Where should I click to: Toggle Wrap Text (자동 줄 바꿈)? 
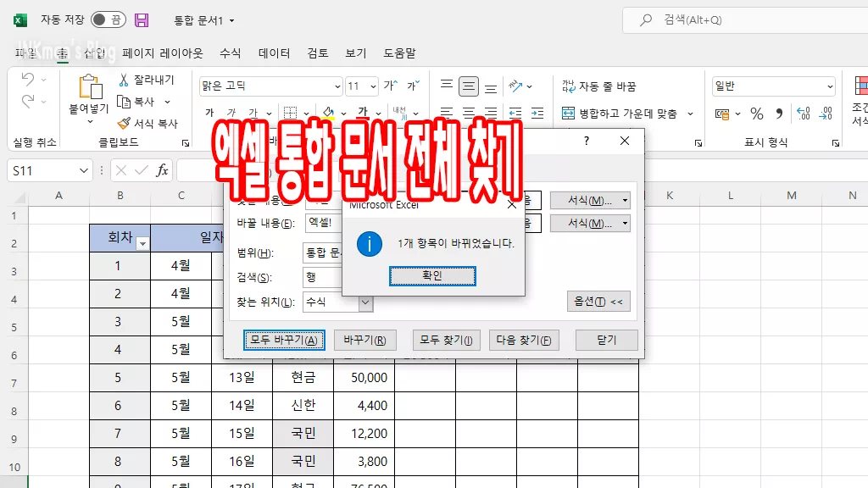point(598,86)
